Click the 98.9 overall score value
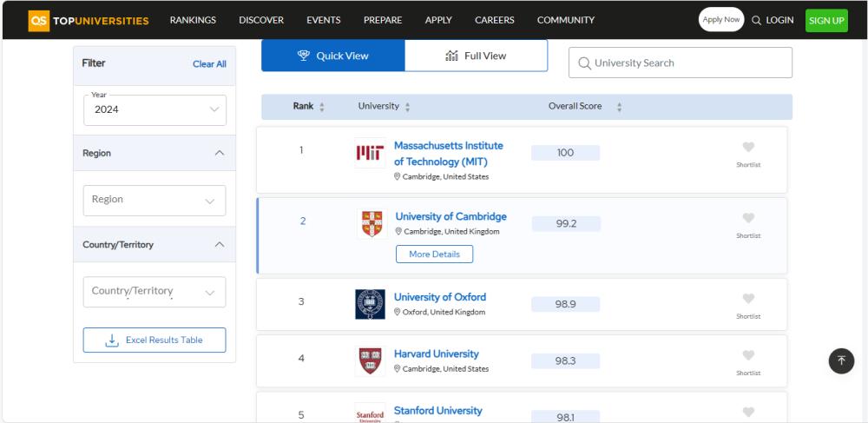 [565, 305]
